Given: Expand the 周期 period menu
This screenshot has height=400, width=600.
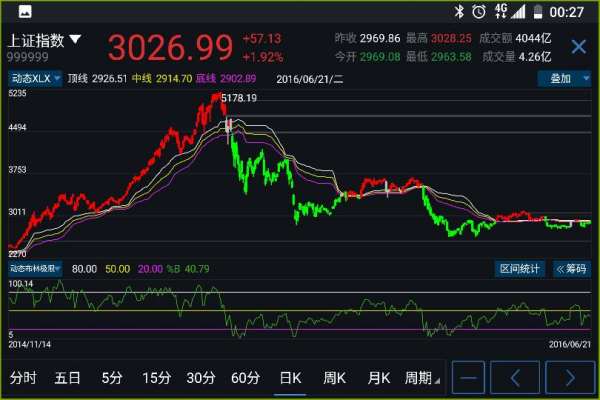Looking at the screenshot, I should pos(422,378).
